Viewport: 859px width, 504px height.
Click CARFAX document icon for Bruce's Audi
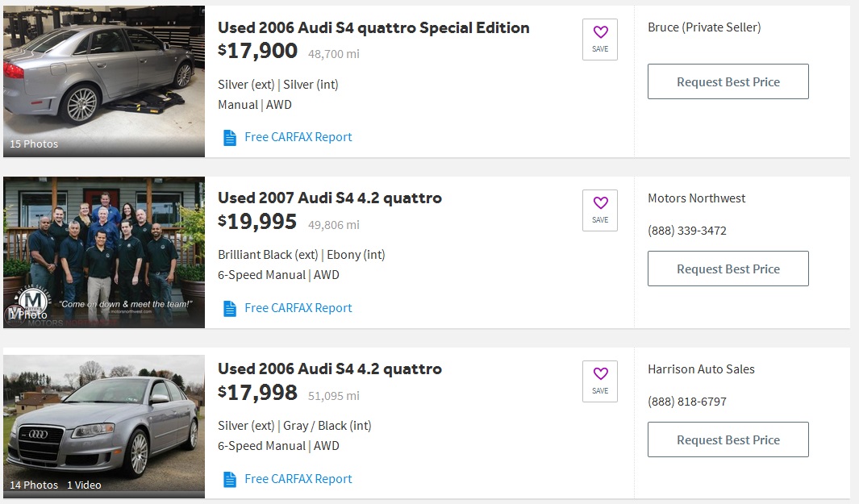230,137
